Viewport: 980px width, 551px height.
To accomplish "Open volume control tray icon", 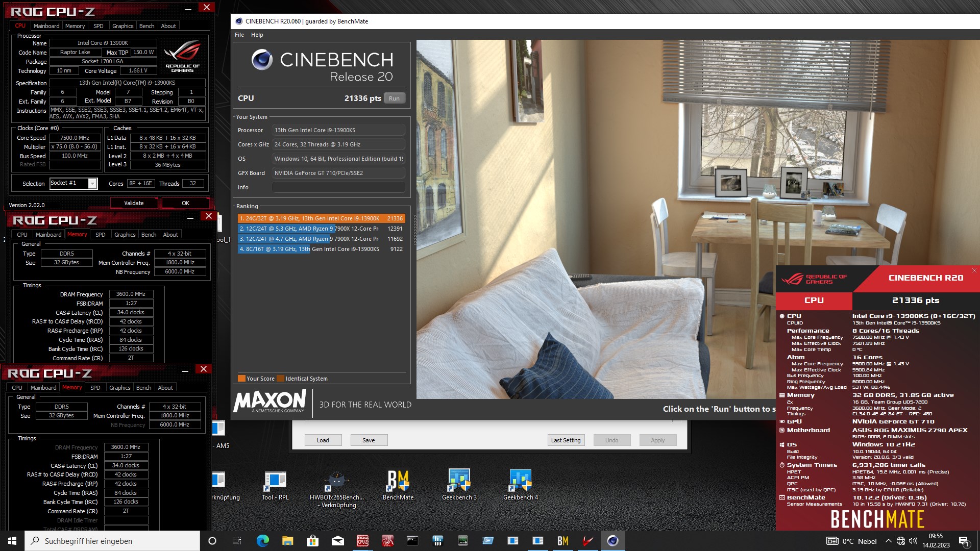I will pos(913,541).
